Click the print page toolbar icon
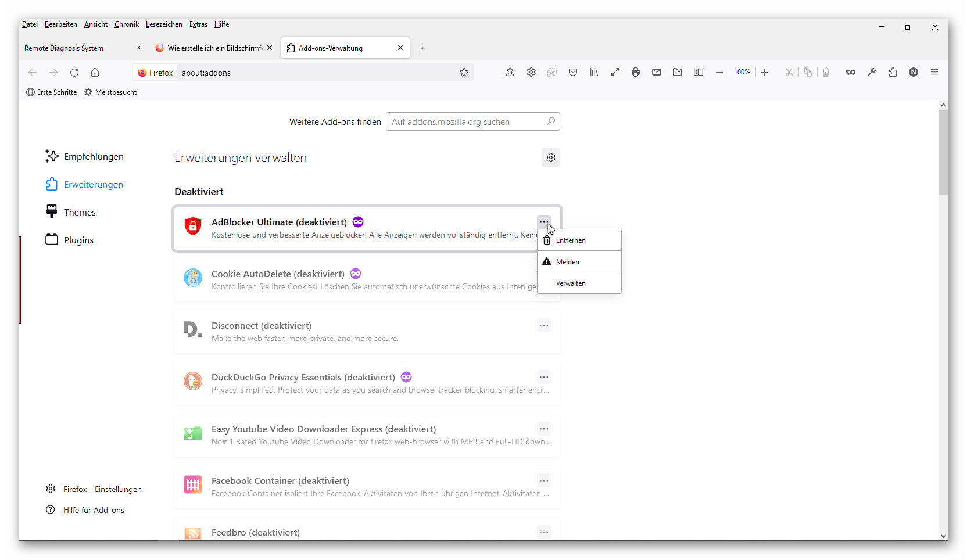 point(636,72)
